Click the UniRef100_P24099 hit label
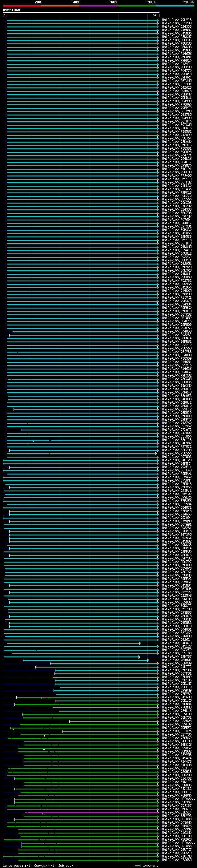The height and width of the screenshot is (868, 197). coord(177,355)
